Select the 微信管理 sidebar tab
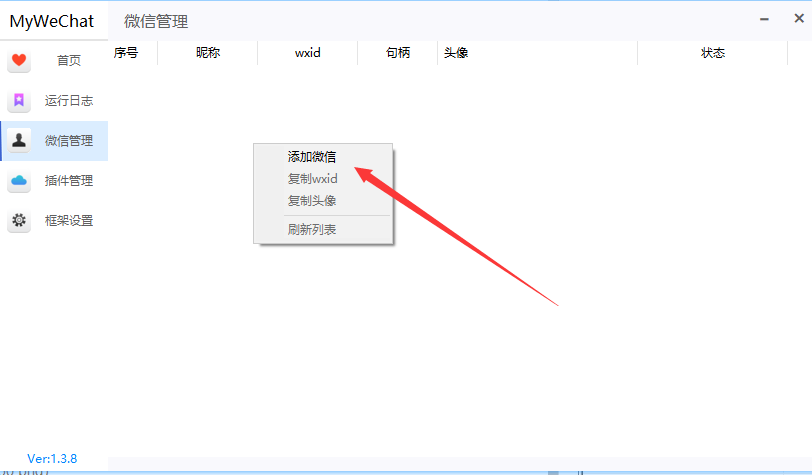Viewport: 812px width, 475px height. tap(54, 141)
